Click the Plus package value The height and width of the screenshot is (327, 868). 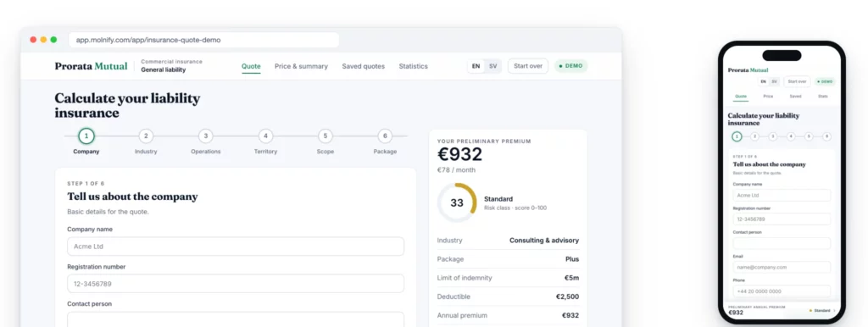[x=572, y=259]
